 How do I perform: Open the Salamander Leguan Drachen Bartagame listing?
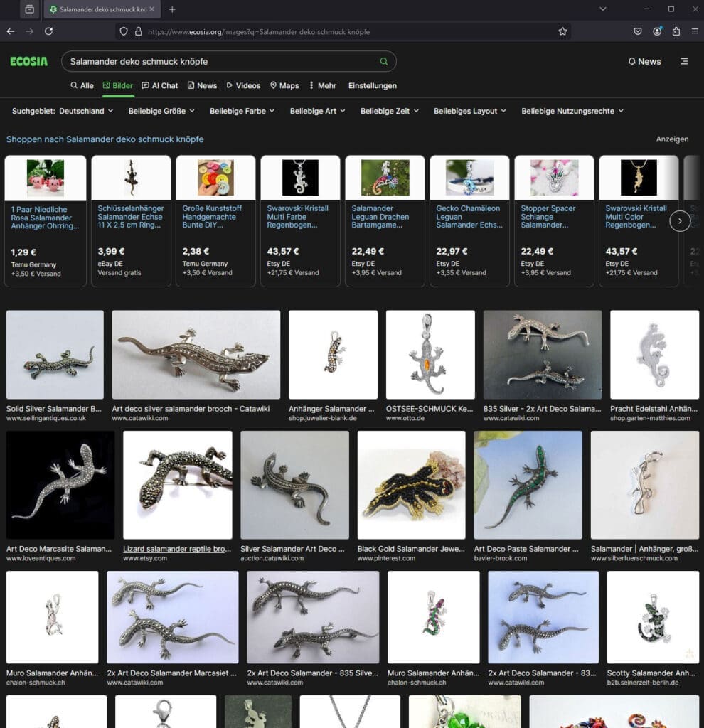(385, 221)
